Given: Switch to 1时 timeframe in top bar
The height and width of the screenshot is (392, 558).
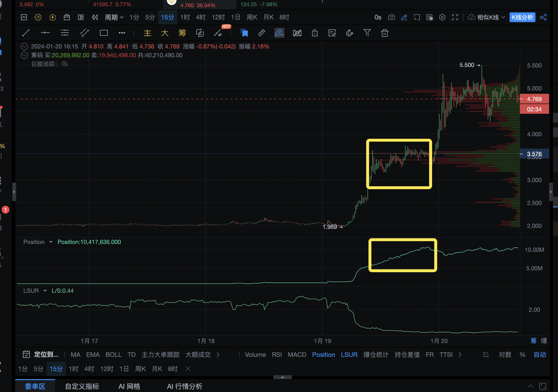Looking at the screenshot, I should [185, 17].
